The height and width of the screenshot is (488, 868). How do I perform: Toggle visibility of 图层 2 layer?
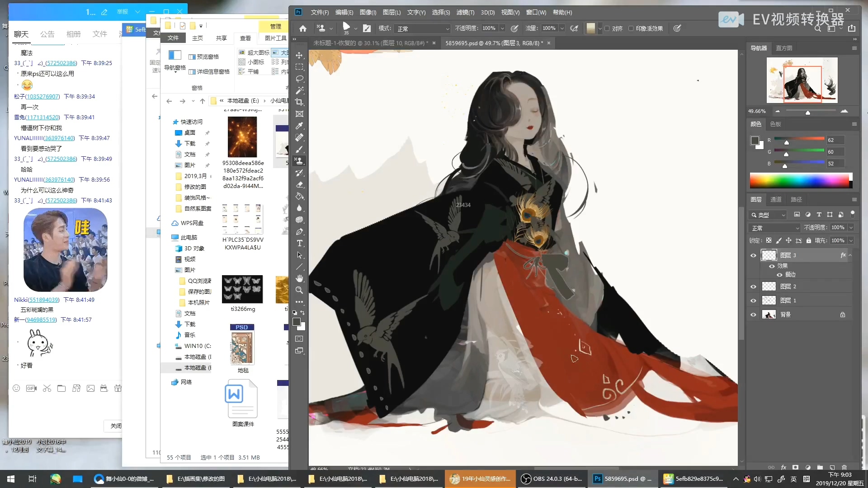(x=753, y=286)
